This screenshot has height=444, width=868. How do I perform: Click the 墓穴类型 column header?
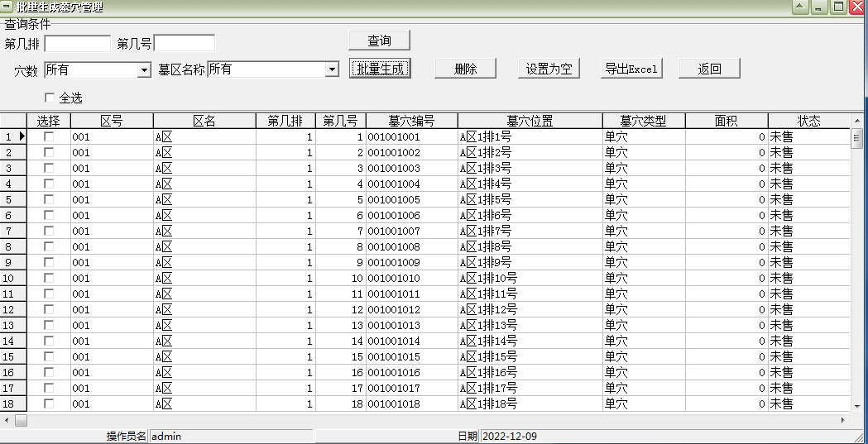tap(644, 121)
